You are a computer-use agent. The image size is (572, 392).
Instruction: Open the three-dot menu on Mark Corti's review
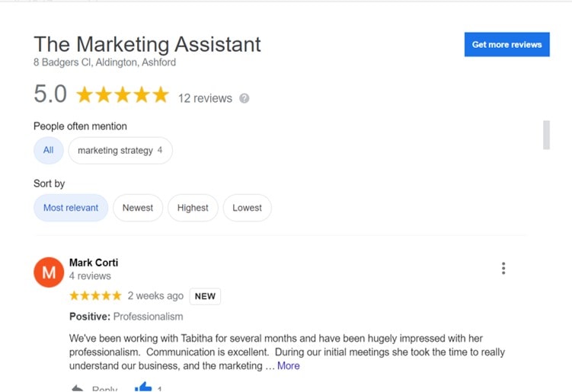(x=503, y=268)
